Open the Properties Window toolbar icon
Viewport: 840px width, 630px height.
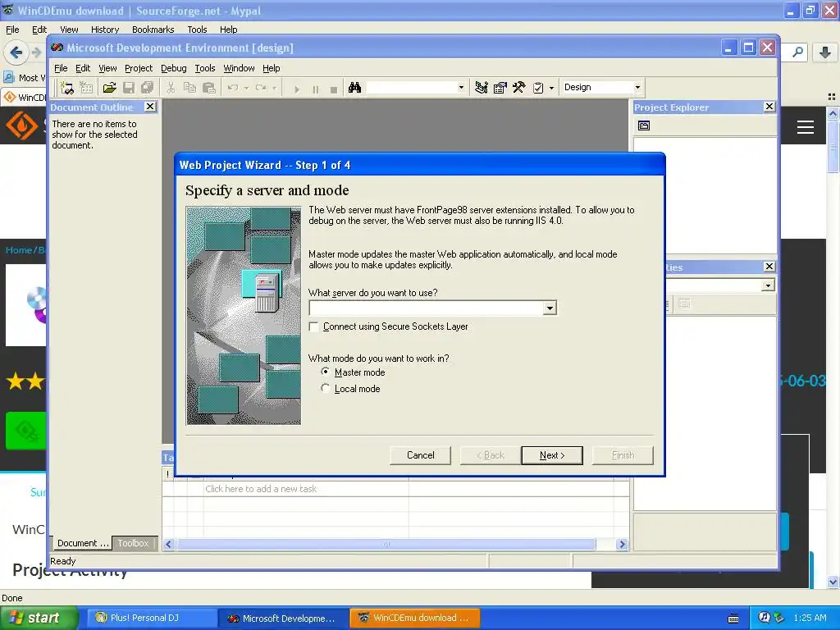pos(500,87)
